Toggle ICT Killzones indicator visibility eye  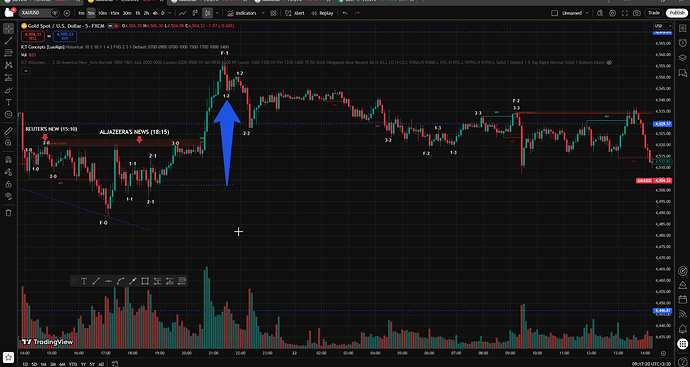[x=609, y=63]
